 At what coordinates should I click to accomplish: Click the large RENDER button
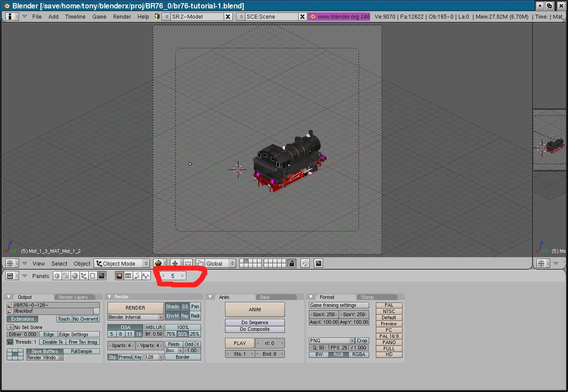135,308
